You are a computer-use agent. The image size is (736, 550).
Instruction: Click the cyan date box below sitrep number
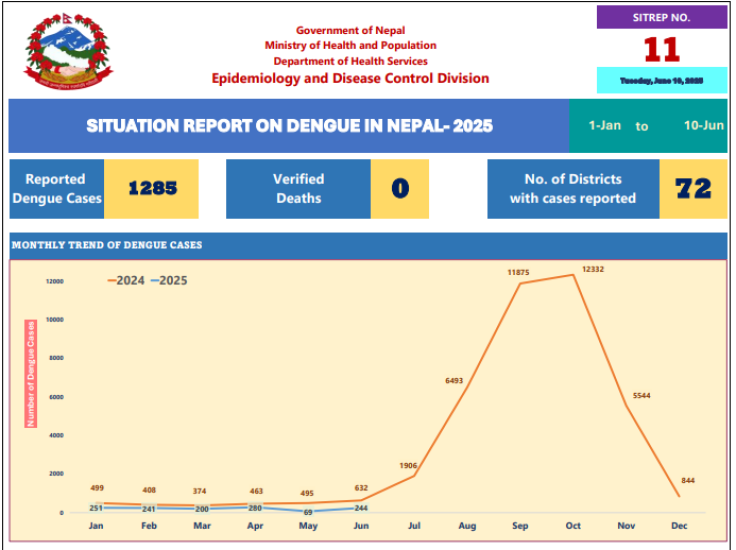661,80
